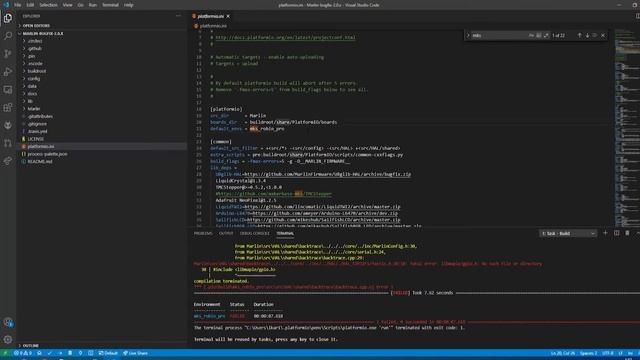Screen dimensions: 640x360
Task: Open the Accounts icon in activity bar
Action: pyautogui.click(x=8, y=322)
